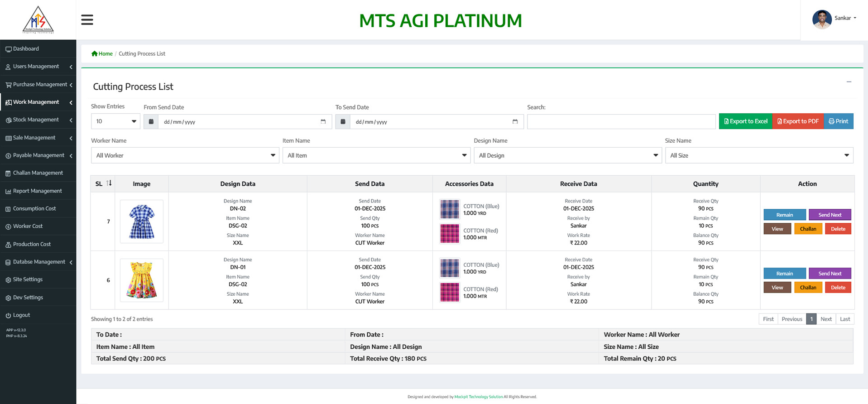
Task: Select Worker Cost in the sidebar
Action: [28, 226]
